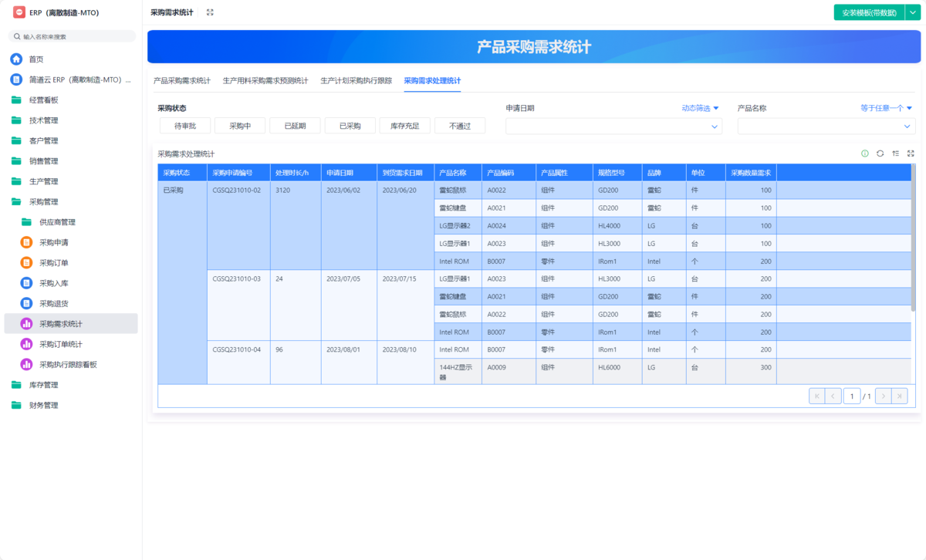Click the fullscreen icon next to the page title
The width and height of the screenshot is (926, 560).
pyautogui.click(x=210, y=12)
